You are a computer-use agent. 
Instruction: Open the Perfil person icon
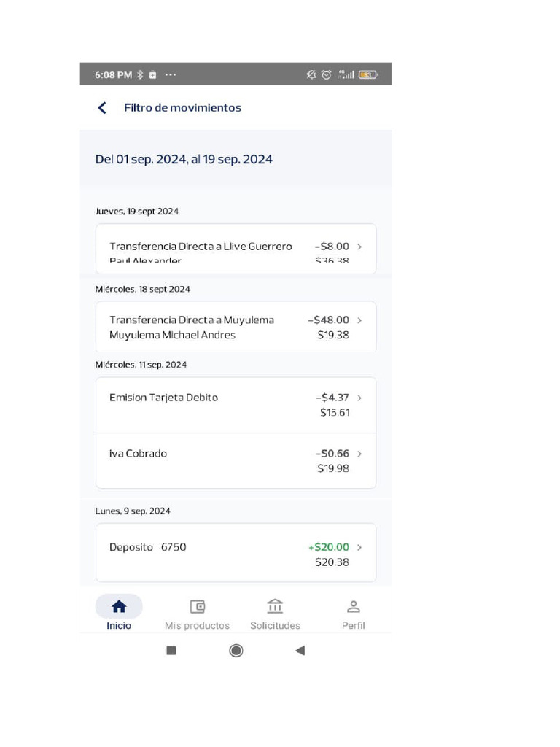354,606
